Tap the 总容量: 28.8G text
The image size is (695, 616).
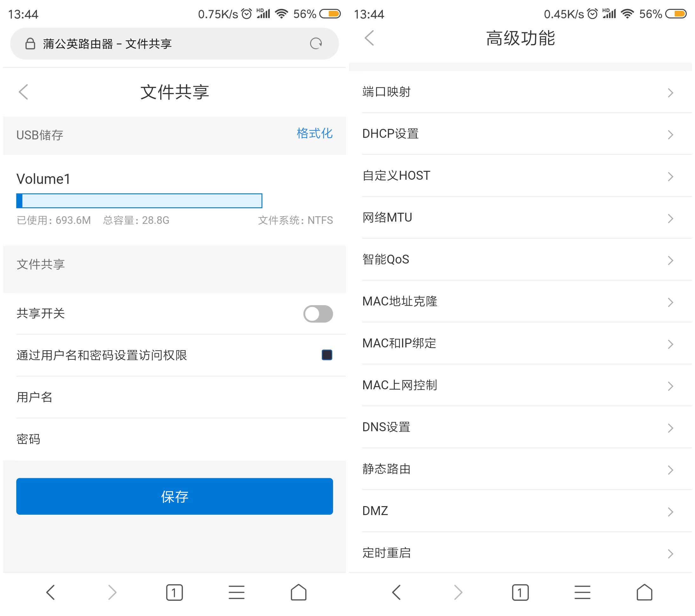tap(136, 220)
